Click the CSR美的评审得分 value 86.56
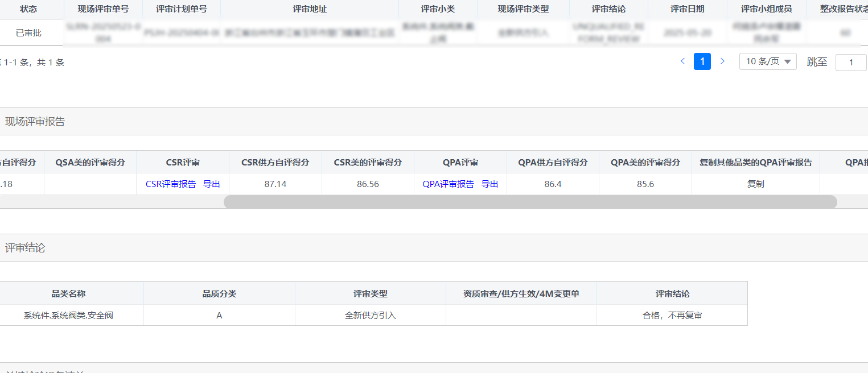 coord(368,184)
